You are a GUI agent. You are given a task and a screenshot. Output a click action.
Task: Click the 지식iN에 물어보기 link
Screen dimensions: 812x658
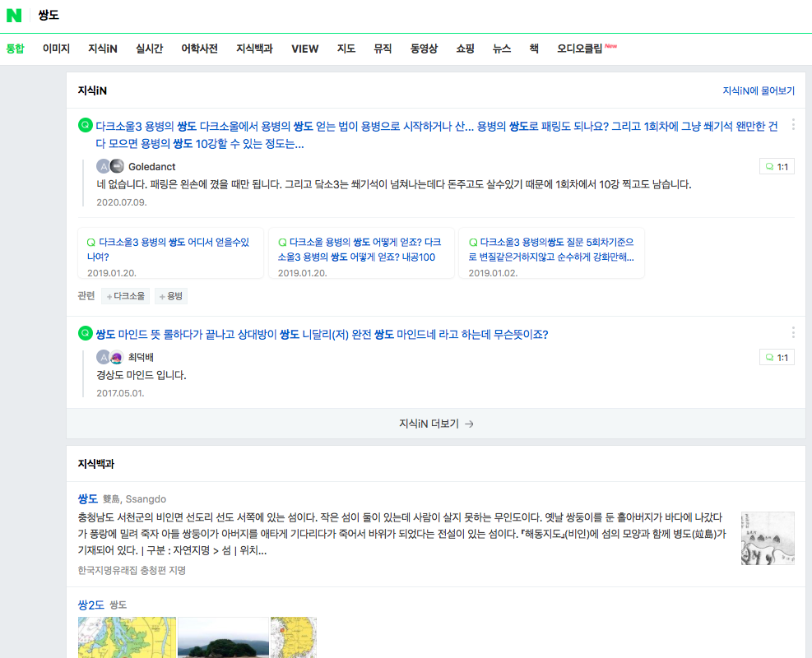tap(759, 90)
